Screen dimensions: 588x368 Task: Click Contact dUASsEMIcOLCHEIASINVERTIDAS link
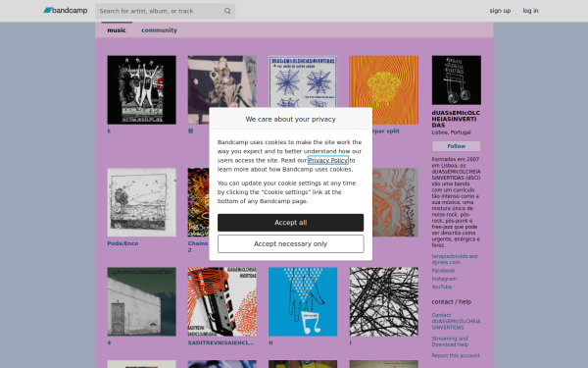tap(456, 321)
